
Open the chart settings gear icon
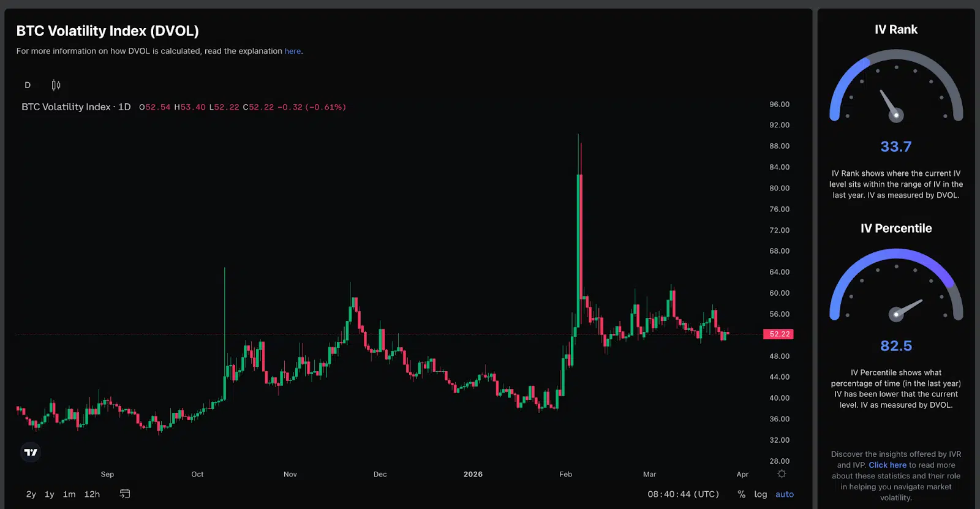pyautogui.click(x=782, y=474)
